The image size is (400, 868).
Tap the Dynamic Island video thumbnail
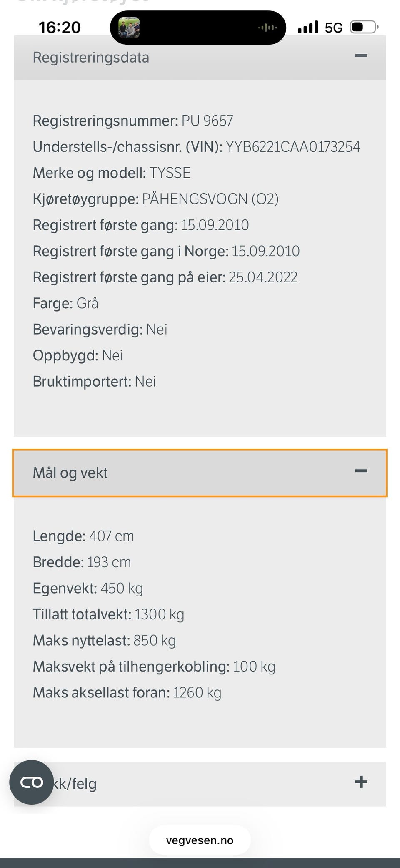[129, 28]
